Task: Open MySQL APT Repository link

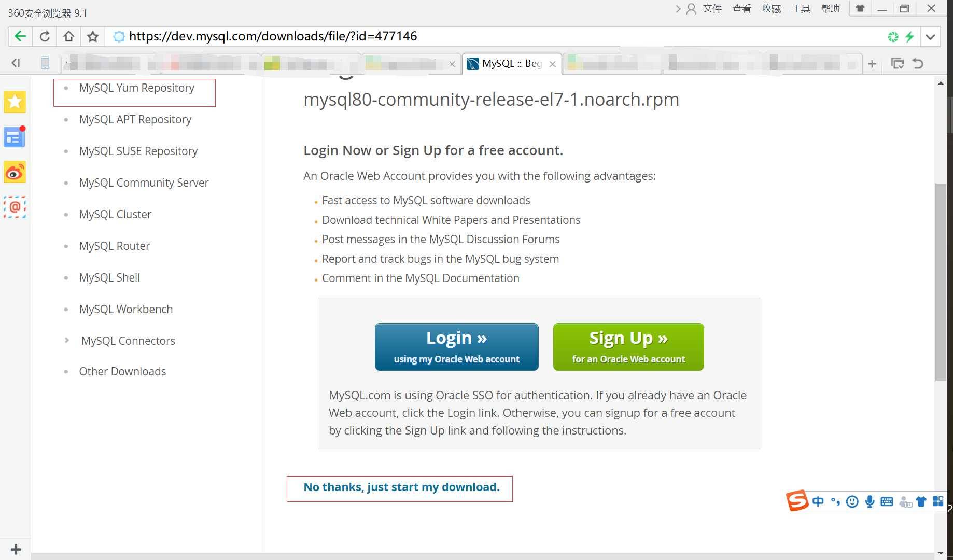Action: pos(135,120)
